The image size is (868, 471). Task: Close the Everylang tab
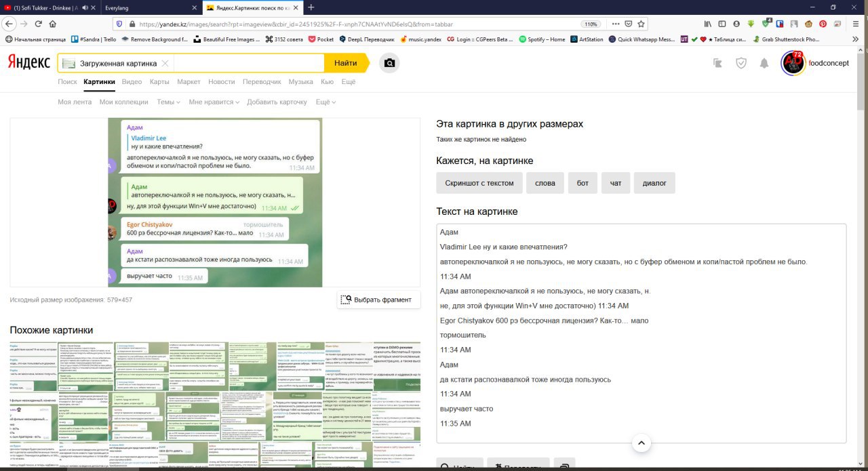[195, 7]
